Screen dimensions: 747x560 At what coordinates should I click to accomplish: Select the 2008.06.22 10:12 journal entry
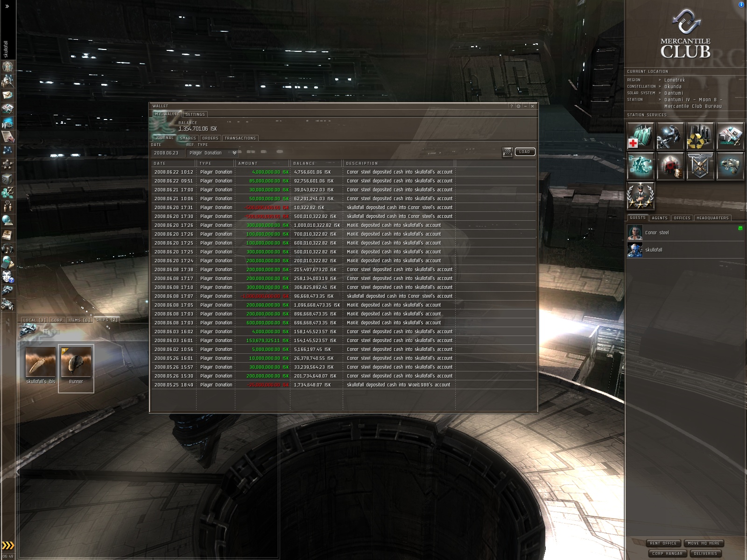click(x=344, y=172)
